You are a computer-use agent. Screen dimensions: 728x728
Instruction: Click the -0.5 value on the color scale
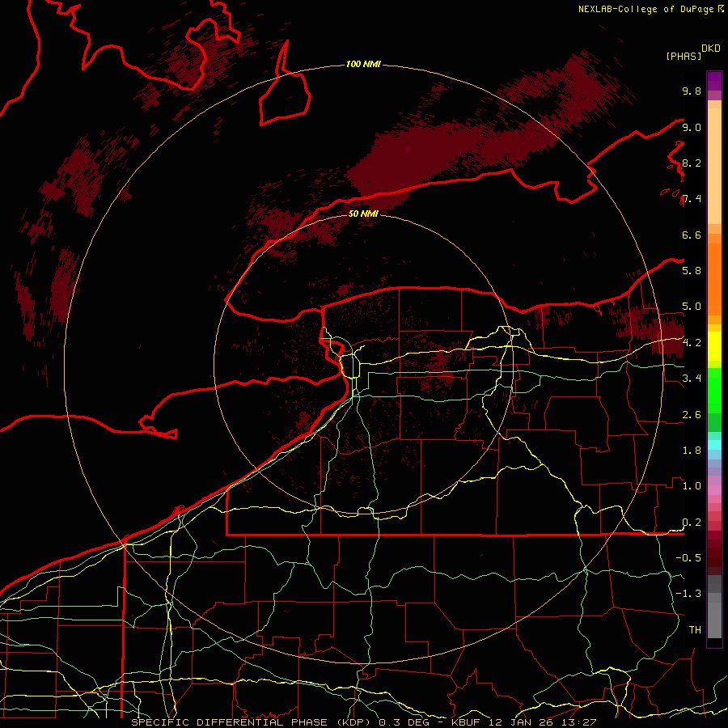tap(688, 558)
